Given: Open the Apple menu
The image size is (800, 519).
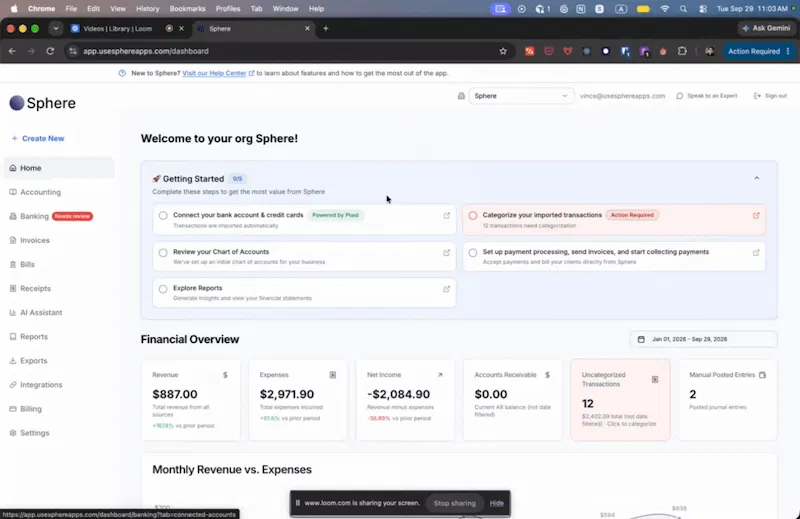Looking at the screenshot, I should point(14,9).
